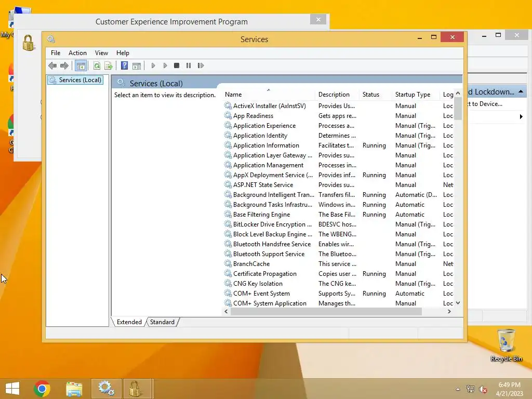
Task: Open File Explorer from the taskbar
Action: pyautogui.click(x=74, y=389)
